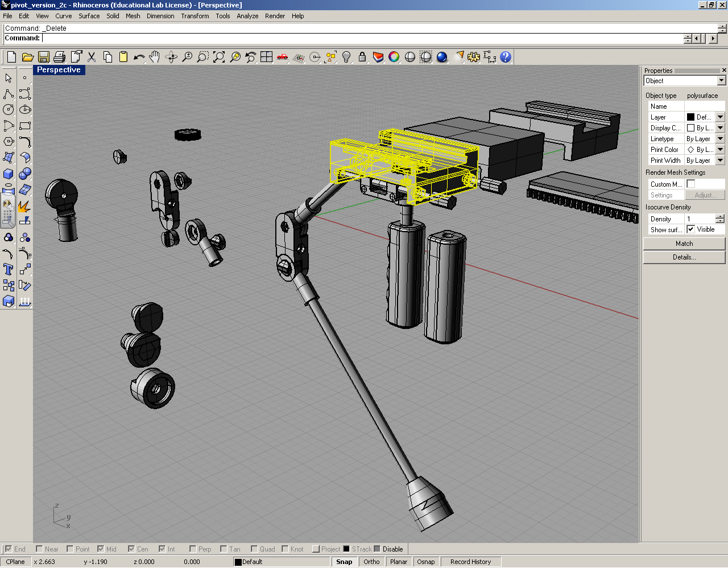Click the Paste clipboard icon

[x=123, y=57]
